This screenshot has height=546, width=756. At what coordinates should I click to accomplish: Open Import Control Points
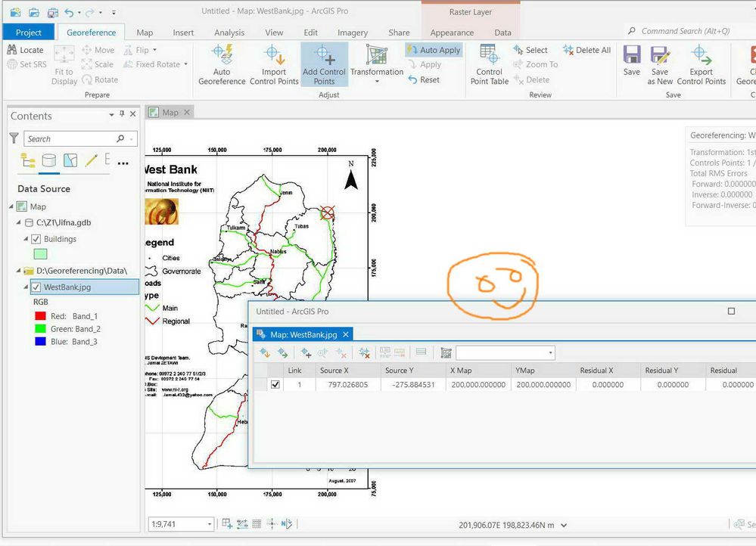pyautogui.click(x=274, y=64)
